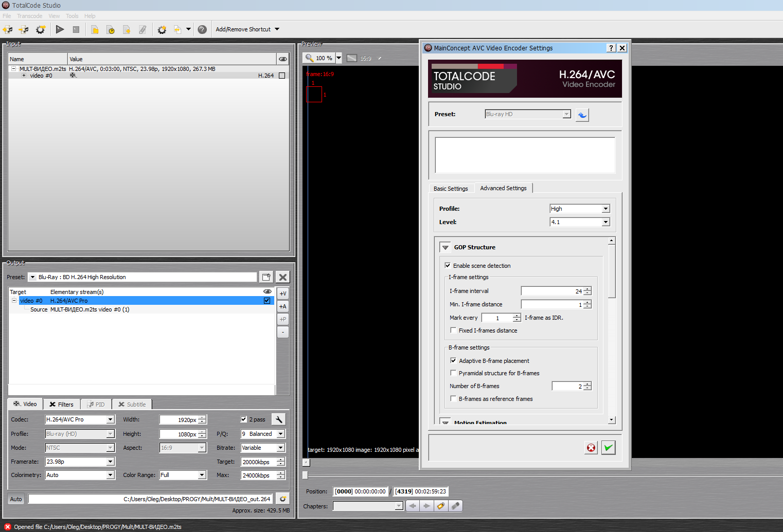Uncheck output video #0 stream checkbox
This screenshot has height=532, width=783.
266,301
